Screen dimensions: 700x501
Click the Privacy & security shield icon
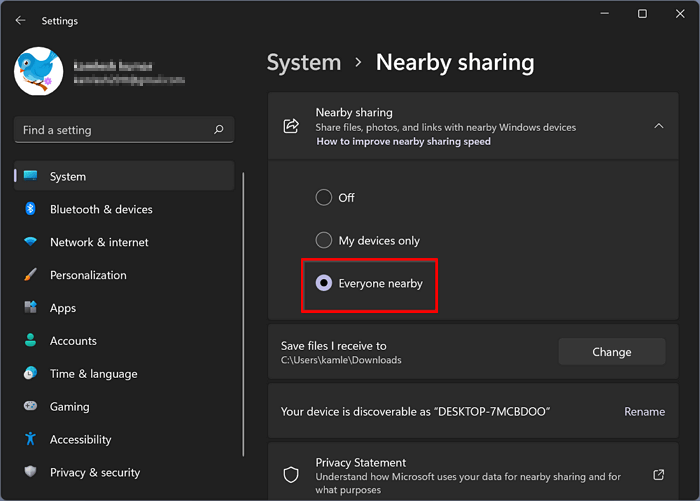pos(30,472)
